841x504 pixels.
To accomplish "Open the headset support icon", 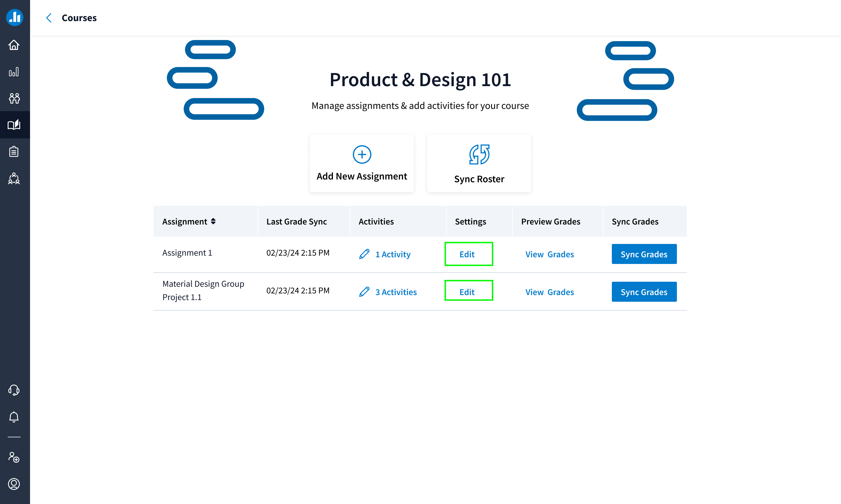I will pos(14,390).
